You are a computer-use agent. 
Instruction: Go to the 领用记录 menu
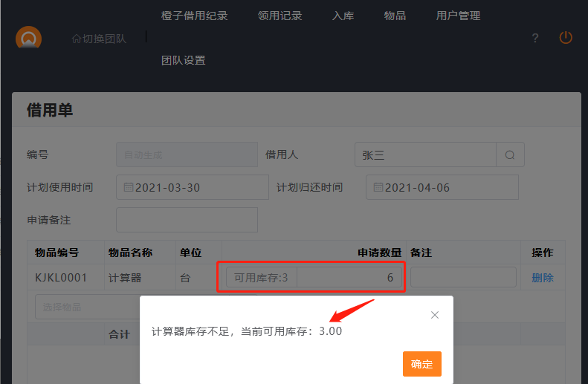(x=280, y=16)
